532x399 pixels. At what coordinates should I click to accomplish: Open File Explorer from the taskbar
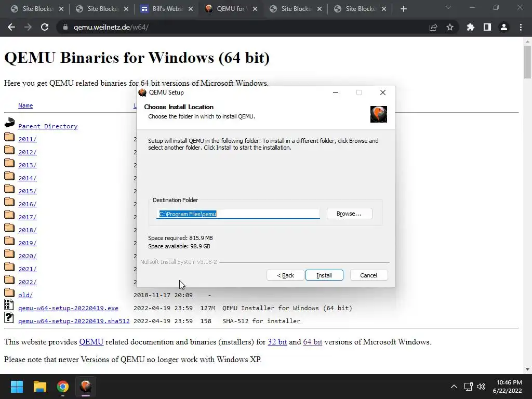39,387
